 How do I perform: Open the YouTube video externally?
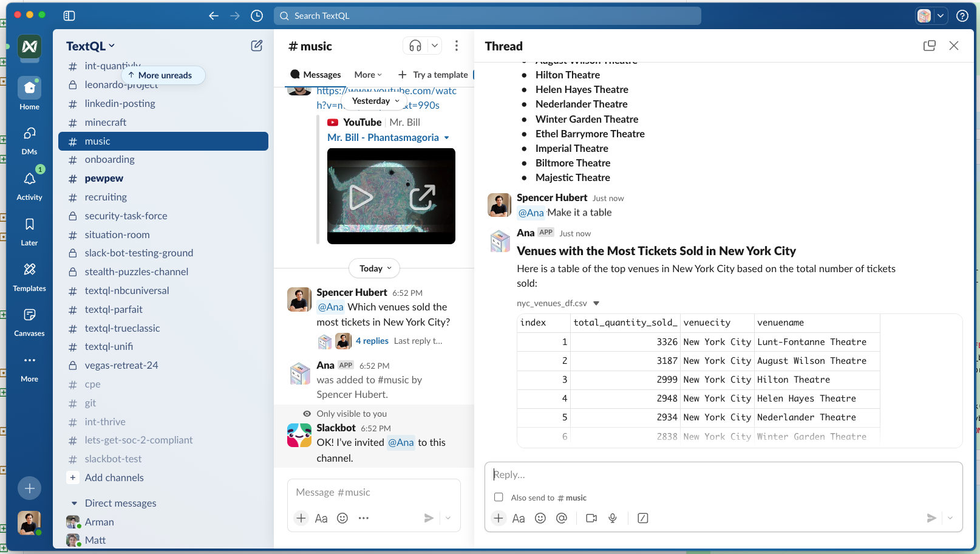coord(422,197)
